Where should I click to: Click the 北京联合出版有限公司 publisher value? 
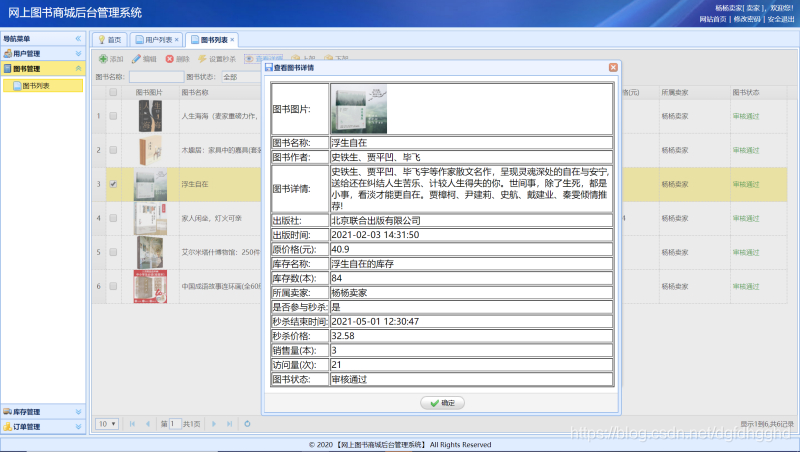[x=376, y=220]
